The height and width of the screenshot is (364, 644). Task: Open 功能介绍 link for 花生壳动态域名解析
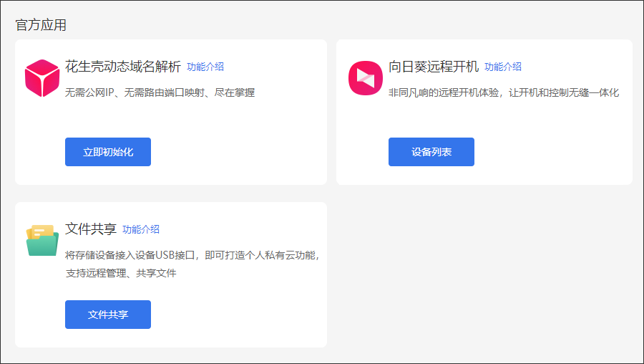pos(205,67)
